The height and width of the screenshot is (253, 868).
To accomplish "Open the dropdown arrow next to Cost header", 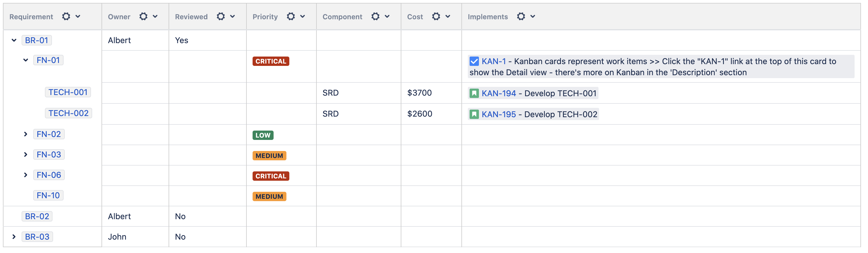I will coord(448,17).
